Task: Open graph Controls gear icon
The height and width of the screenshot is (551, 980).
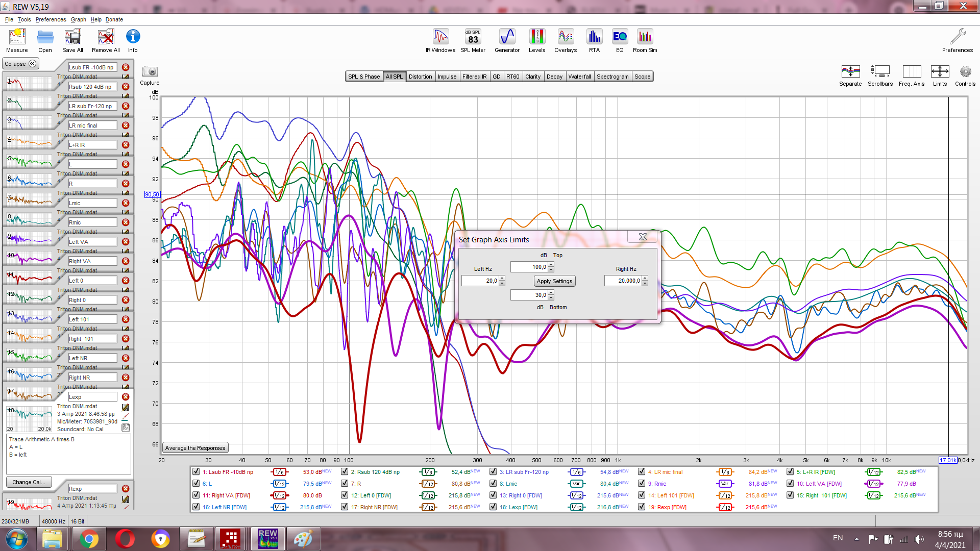Action: pyautogui.click(x=965, y=72)
